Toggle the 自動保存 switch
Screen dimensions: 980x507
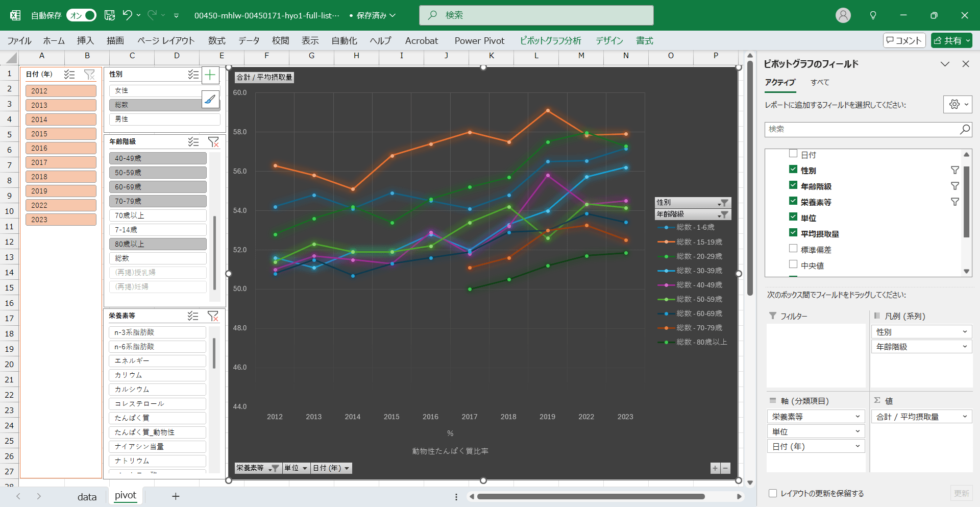tap(82, 15)
